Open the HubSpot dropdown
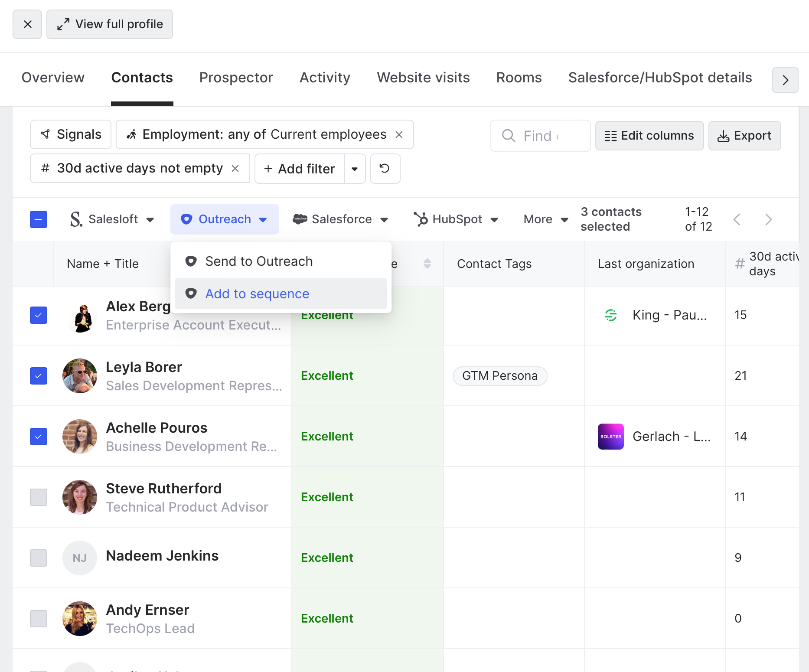 (x=456, y=219)
